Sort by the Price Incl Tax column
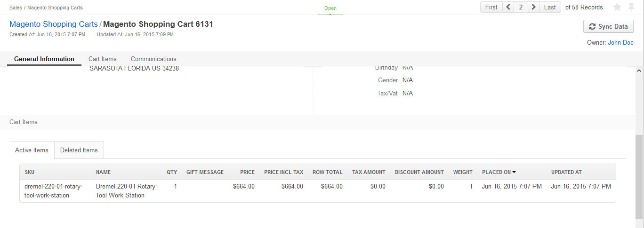The height and width of the screenshot is (228, 644). 284,172
